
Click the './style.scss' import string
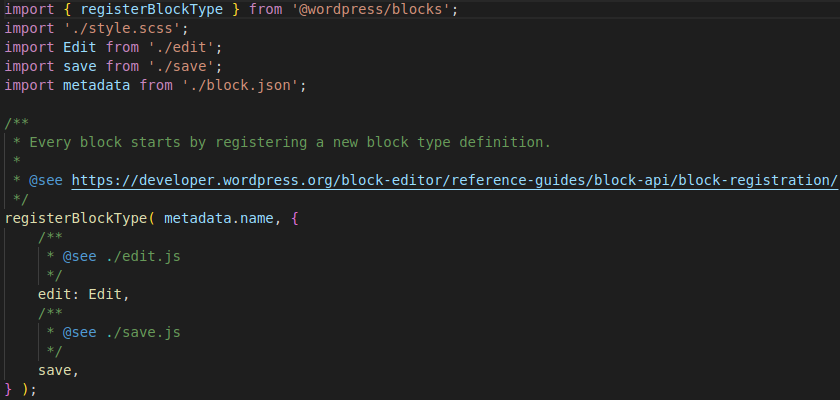[122, 28]
